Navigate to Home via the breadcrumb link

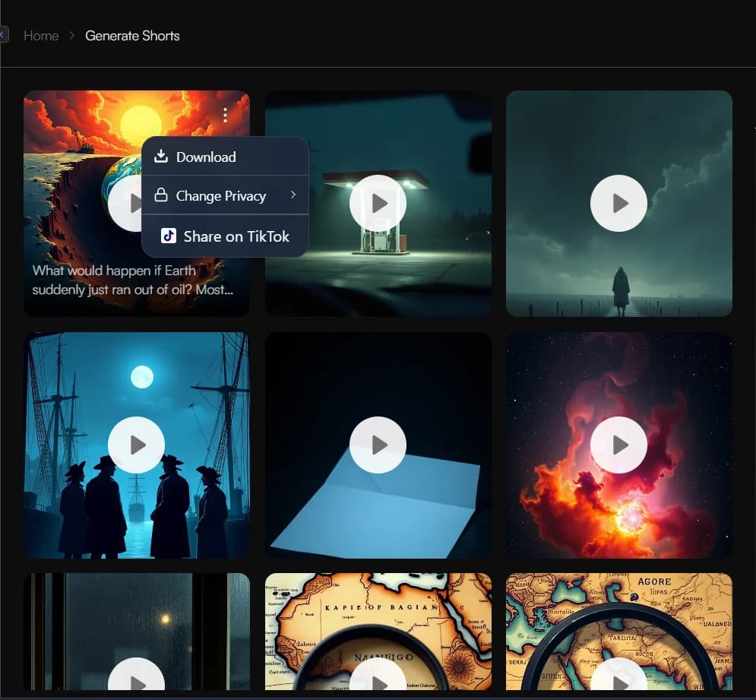(41, 35)
